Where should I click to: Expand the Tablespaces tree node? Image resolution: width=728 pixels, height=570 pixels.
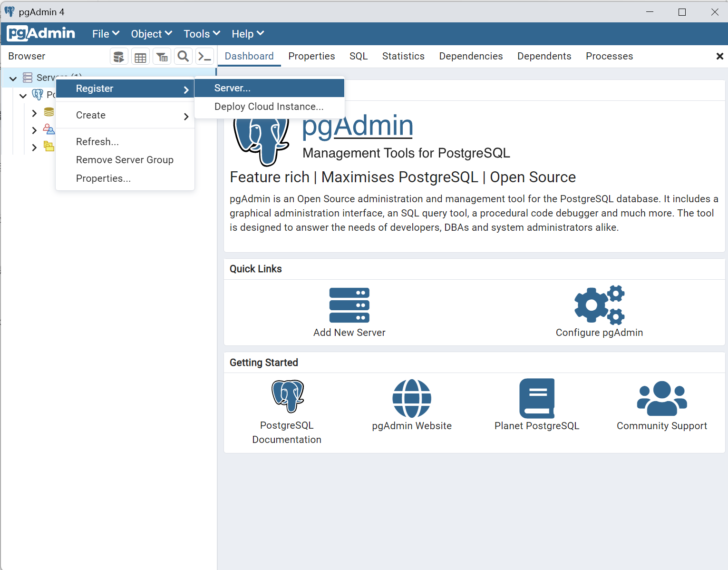click(x=34, y=147)
